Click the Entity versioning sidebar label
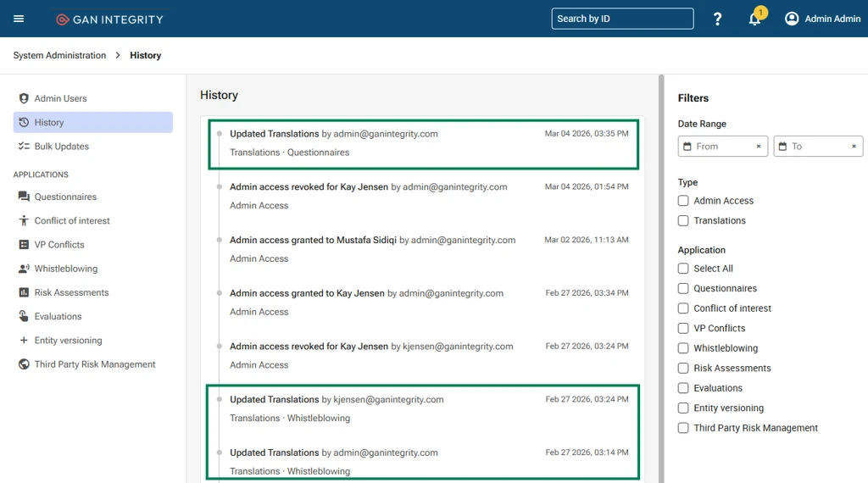This screenshot has width=868, height=483. tap(68, 341)
